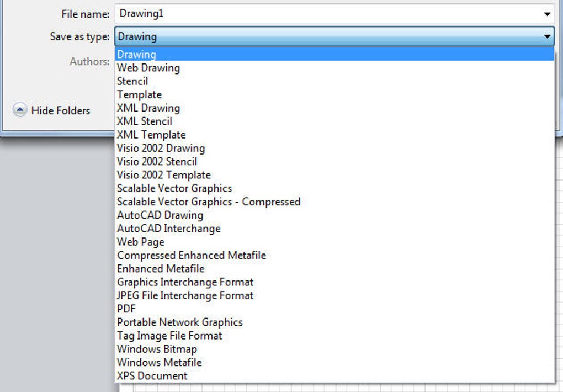Click the Hide Folders label
Image resolution: width=563 pixels, height=392 pixels.
pyautogui.click(x=61, y=110)
